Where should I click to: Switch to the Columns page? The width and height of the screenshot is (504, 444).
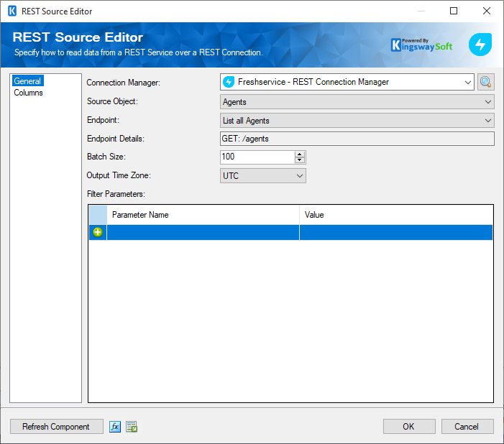28,93
